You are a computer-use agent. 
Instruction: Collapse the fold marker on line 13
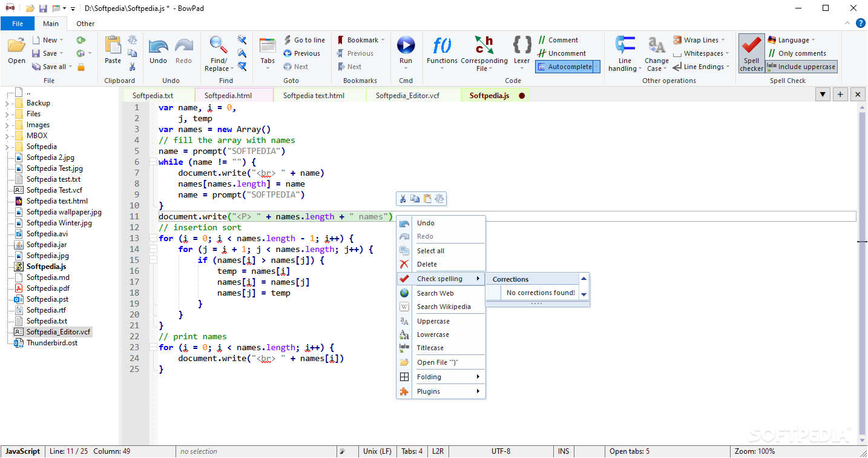153,238
